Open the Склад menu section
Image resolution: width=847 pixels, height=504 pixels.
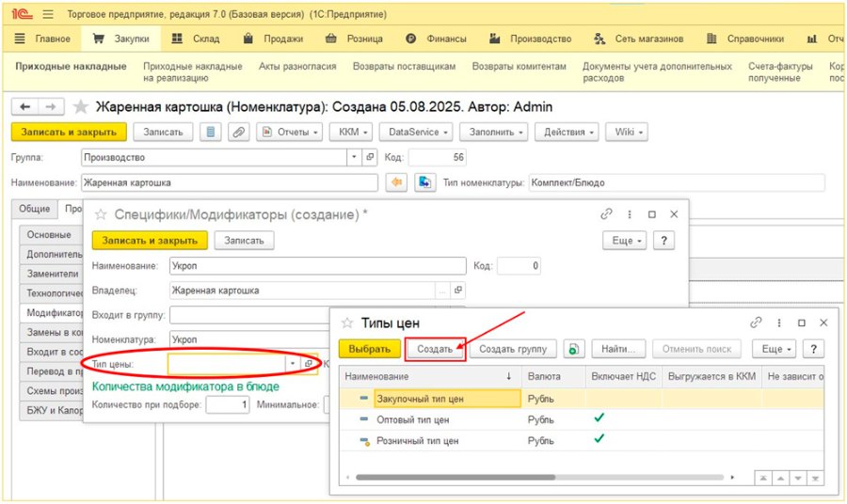click(196, 39)
